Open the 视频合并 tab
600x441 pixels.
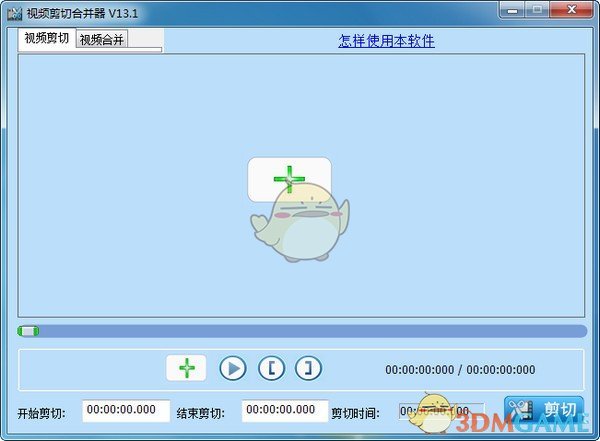(x=102, y=39)
